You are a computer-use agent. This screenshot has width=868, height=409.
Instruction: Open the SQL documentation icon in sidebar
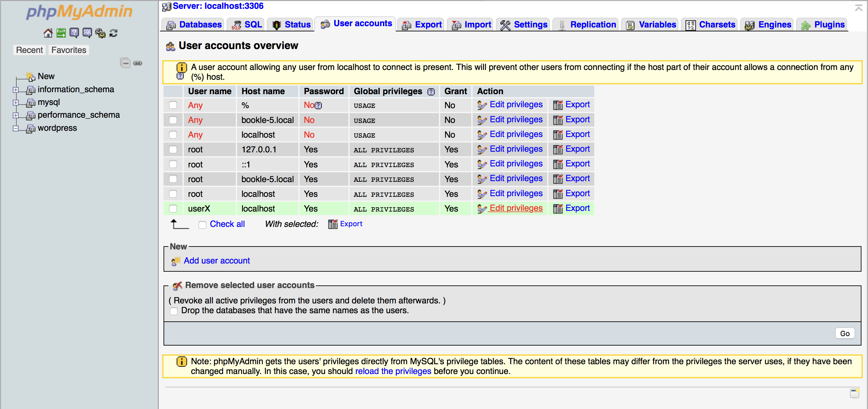pyautogui.click(x=87, y=33)
